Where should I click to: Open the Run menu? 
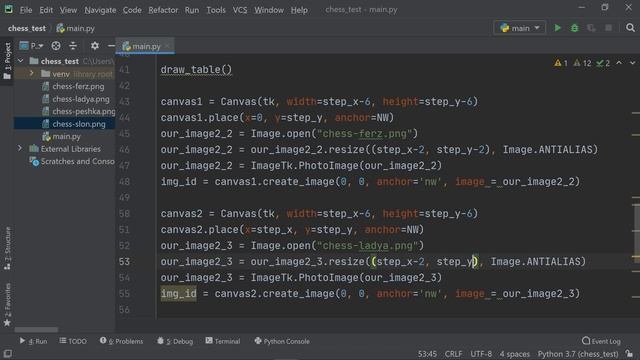click(x=191, y=10)
